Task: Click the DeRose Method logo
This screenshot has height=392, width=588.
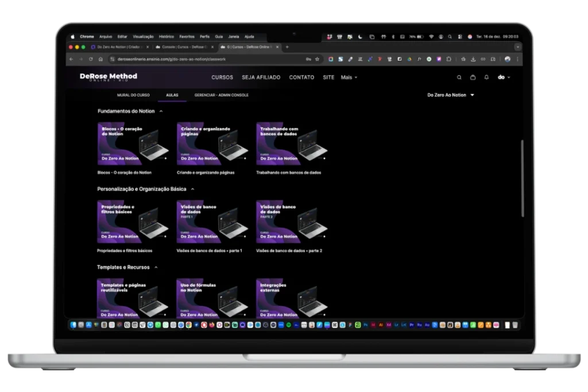Action: [x=109, y=77]
